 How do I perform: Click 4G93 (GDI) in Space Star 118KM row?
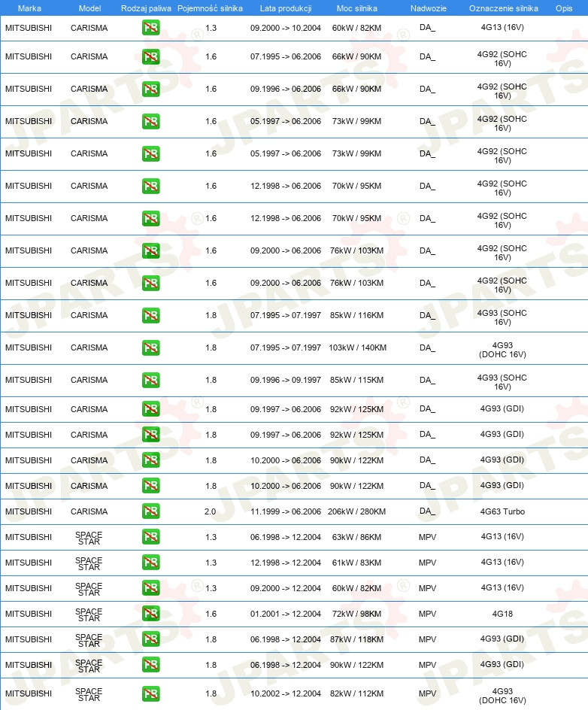coord(502,639)
